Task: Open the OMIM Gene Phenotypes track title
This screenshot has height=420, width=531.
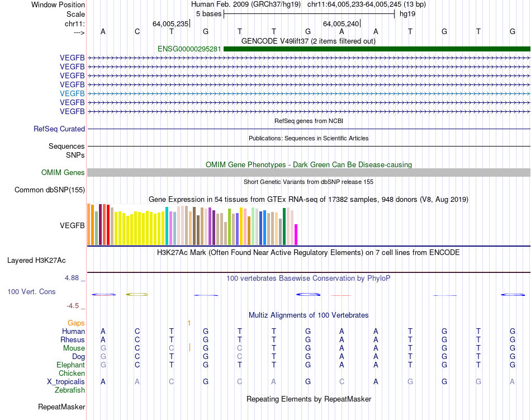Action: (309, 164)
